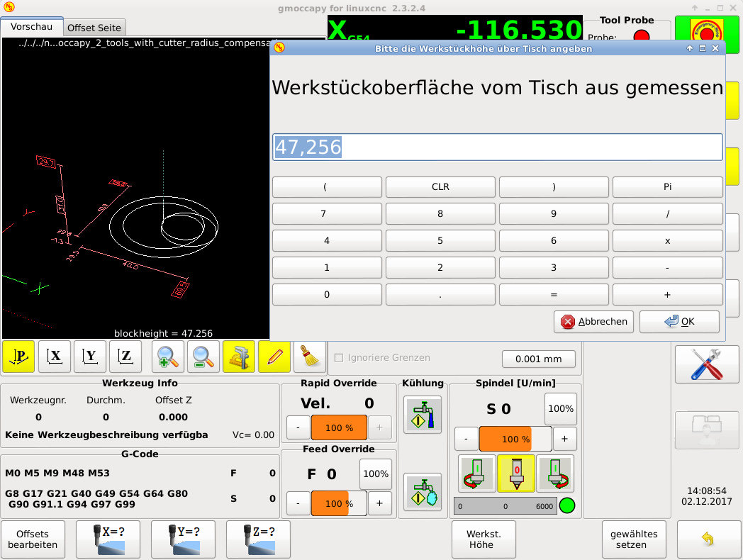Click the open parenthesis key
743x560 pixels.
327,186
